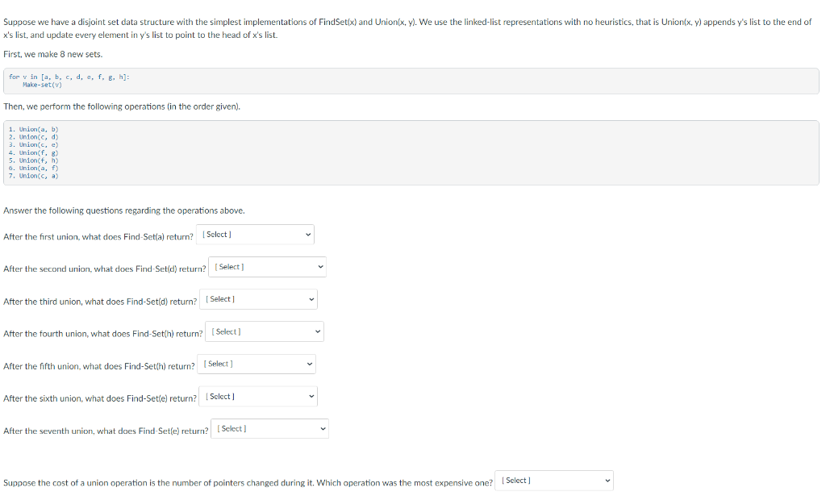Click the expander arrow on the sixth union answer
The height and width of the screenshot is (504, 826).
(x=311, y=396)
